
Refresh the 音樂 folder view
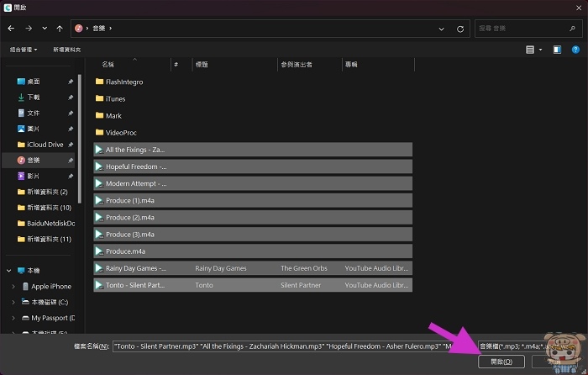[x=460, y=29]
